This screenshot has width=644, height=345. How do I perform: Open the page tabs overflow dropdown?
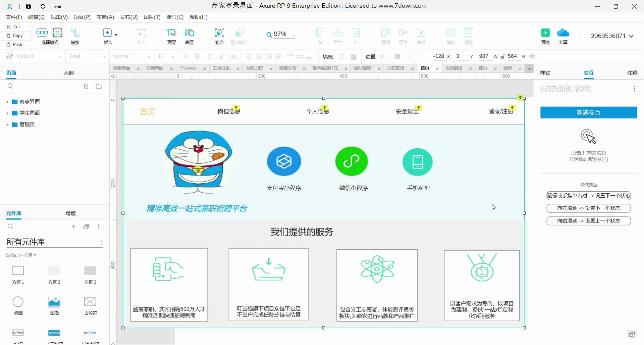tap(530, 69)
